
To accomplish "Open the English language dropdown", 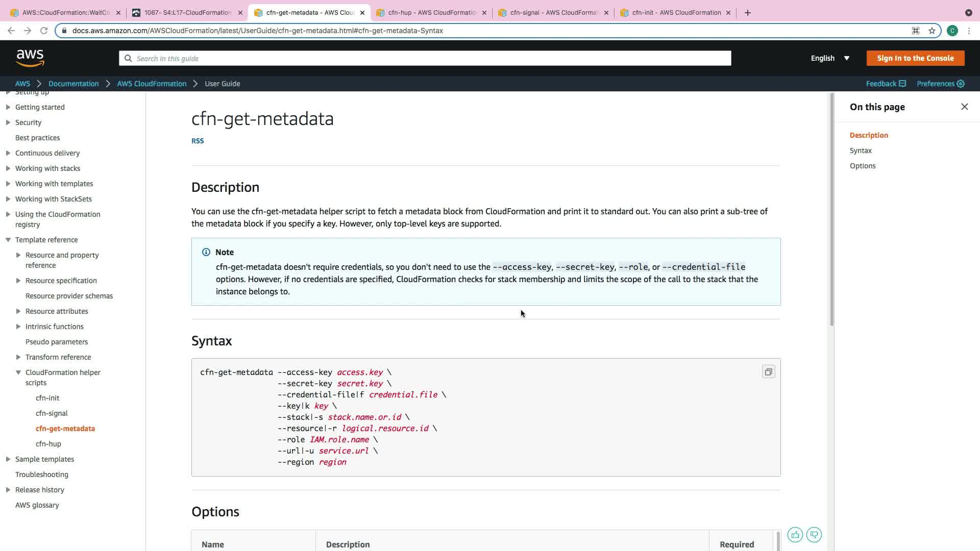I will click(x=830, y=58).
